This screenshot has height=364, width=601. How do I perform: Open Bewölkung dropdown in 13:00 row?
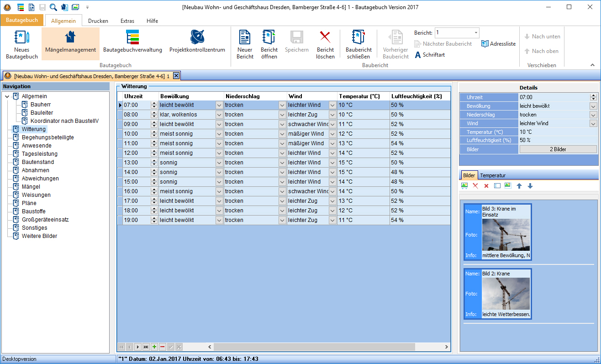219,163
